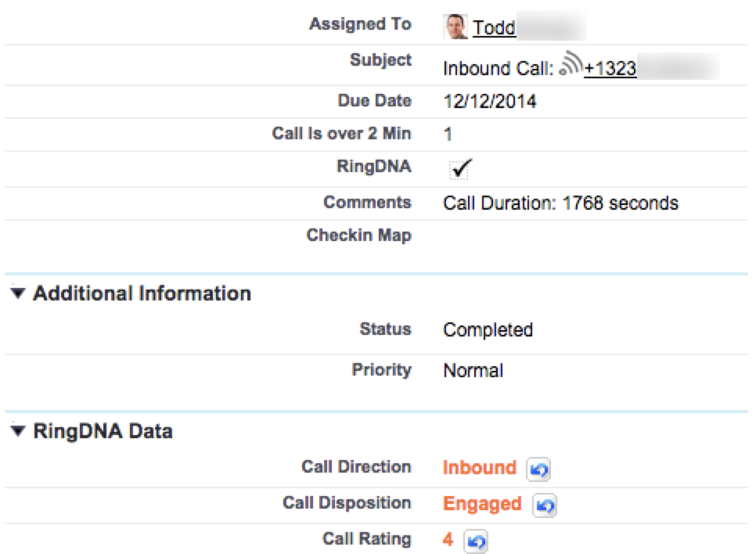
Task: Click the Call Is over 2 Min value
Action: coord(448,135)
